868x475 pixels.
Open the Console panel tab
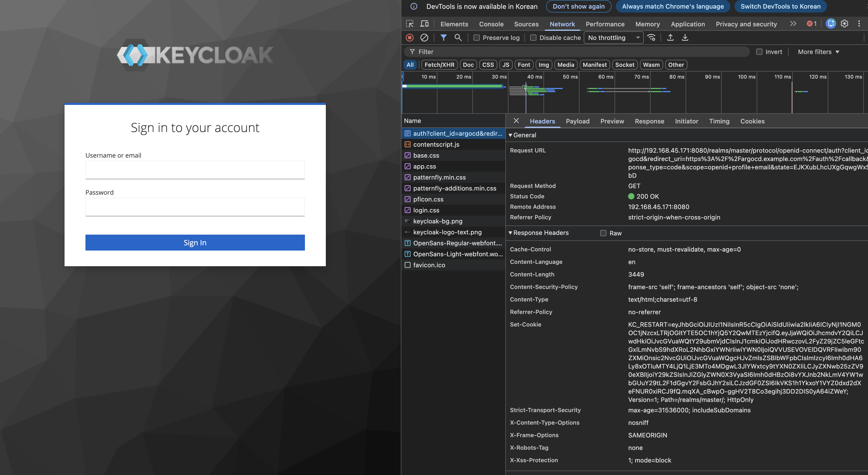491,24
